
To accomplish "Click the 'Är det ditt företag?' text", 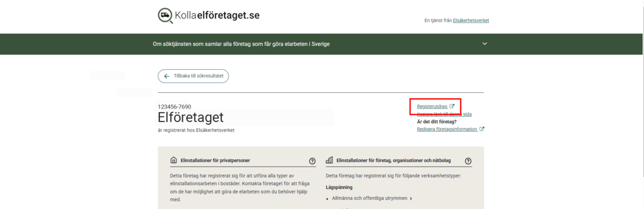I will click(x=437, y=121).
